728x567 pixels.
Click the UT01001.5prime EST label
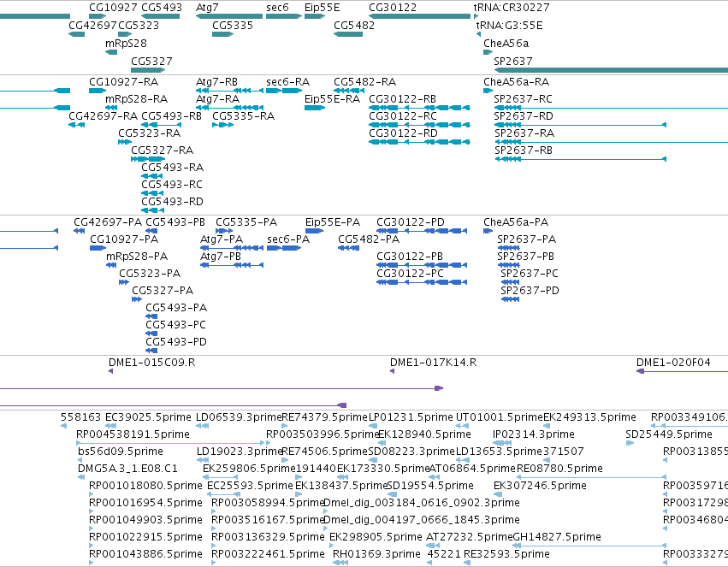(499, 417)
